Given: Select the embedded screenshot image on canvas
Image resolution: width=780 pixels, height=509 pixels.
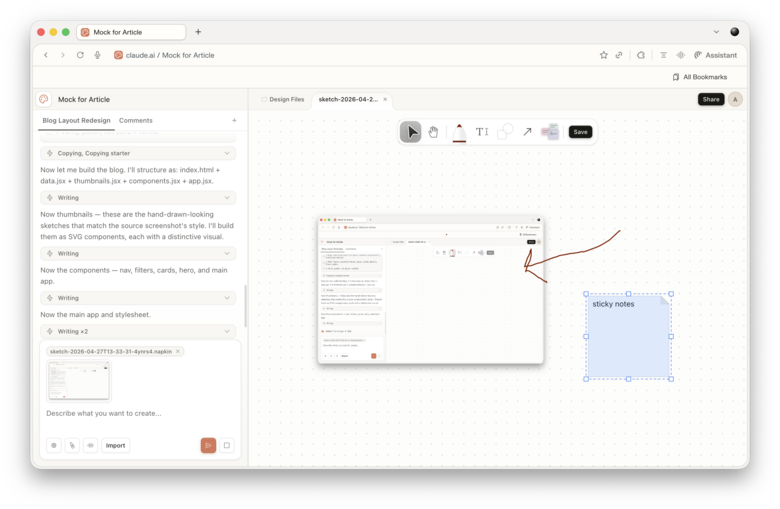Looking at the screenshot, I should pos(431,290).
